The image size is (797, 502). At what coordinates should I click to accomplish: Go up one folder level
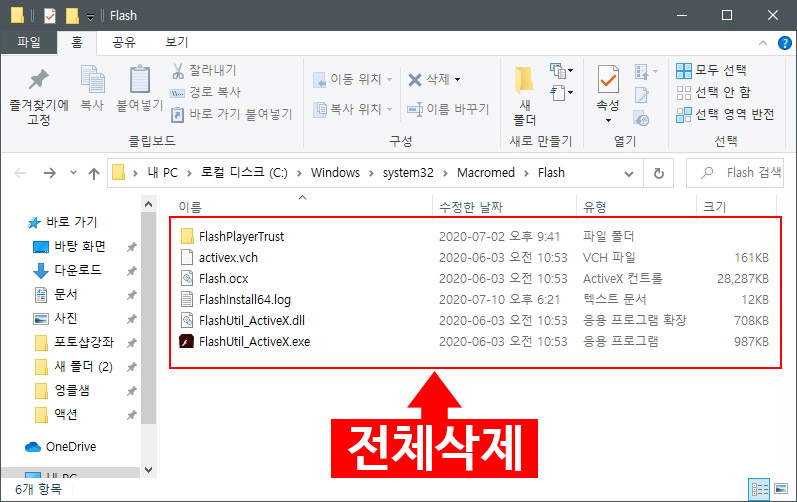94,173
